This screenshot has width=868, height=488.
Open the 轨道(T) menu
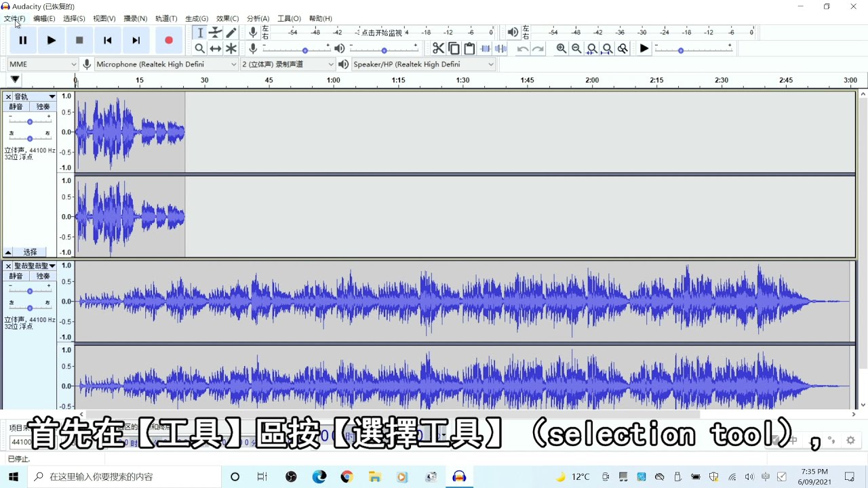tap(166, 18)
